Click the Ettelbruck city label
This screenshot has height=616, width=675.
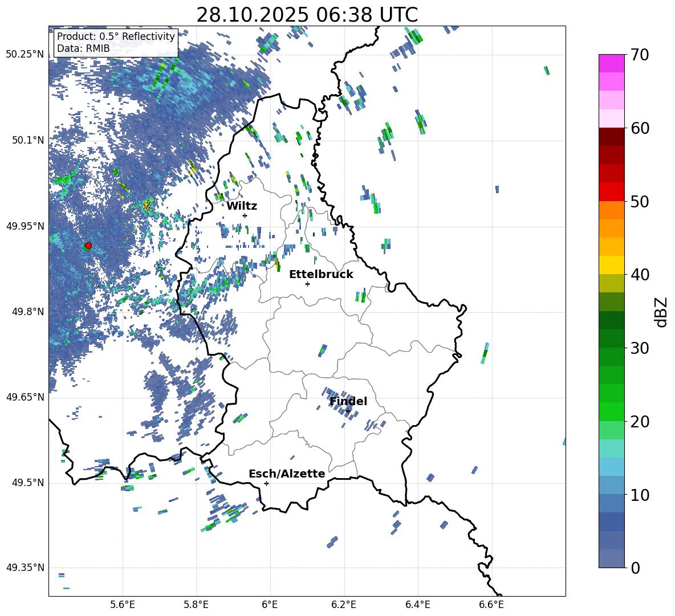pos(321,275)
